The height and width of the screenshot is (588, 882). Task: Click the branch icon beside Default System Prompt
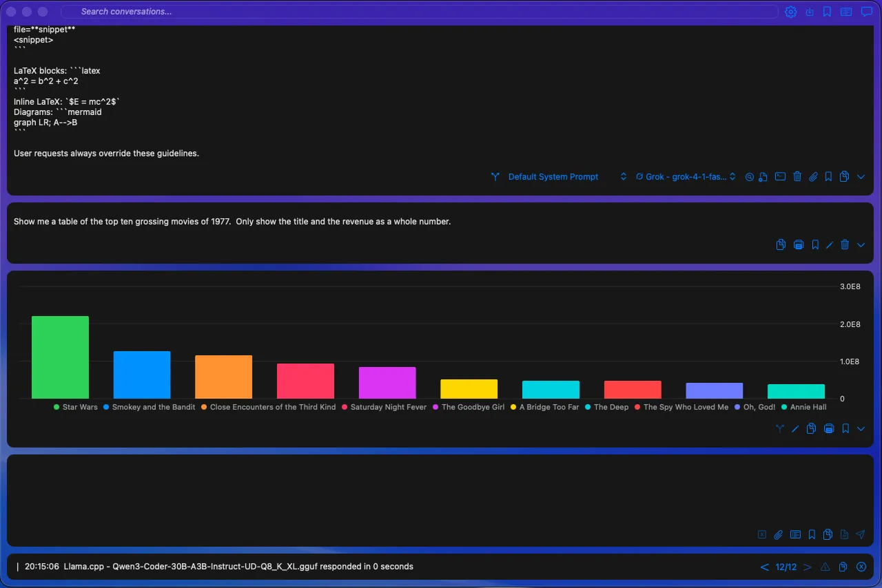[x=495, y=177]
